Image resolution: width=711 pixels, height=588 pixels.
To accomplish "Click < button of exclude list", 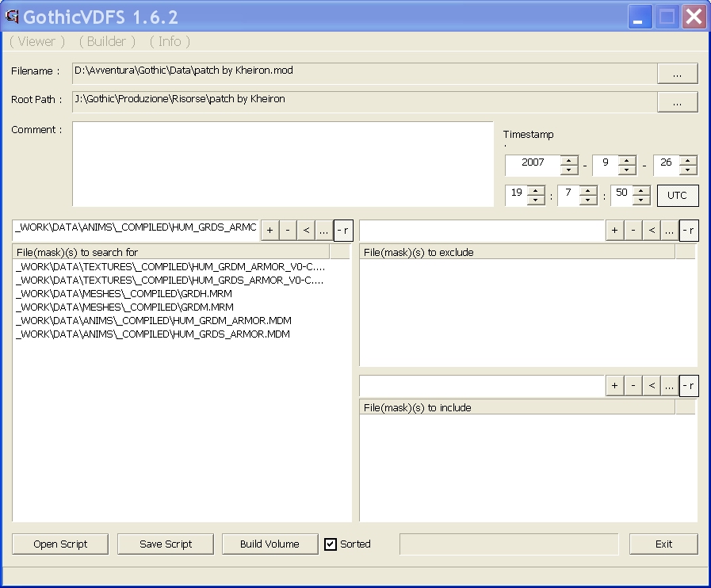I will pos(652,231).
